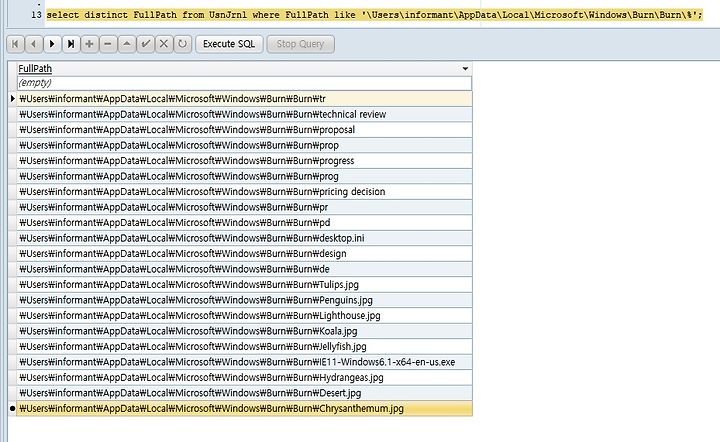Select the row ending in Burn\tr
Screen dimensions: 720x442
point(244,99)
